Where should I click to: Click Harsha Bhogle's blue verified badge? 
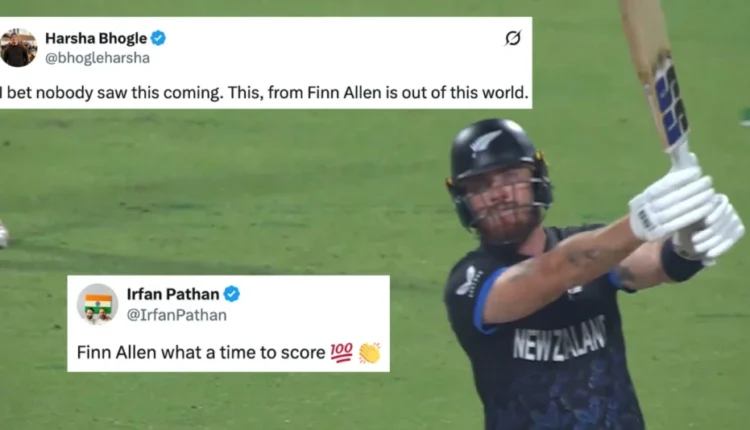158,38
